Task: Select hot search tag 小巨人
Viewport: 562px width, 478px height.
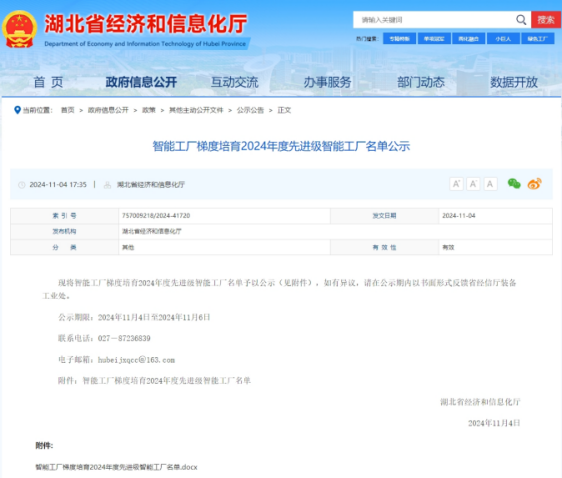Action: (503, 39)
